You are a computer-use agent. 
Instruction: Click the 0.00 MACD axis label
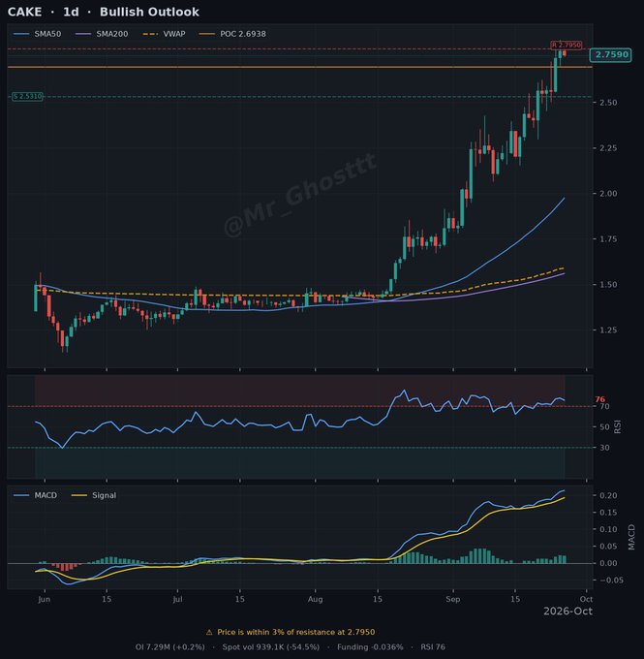(x=608, y=563)
